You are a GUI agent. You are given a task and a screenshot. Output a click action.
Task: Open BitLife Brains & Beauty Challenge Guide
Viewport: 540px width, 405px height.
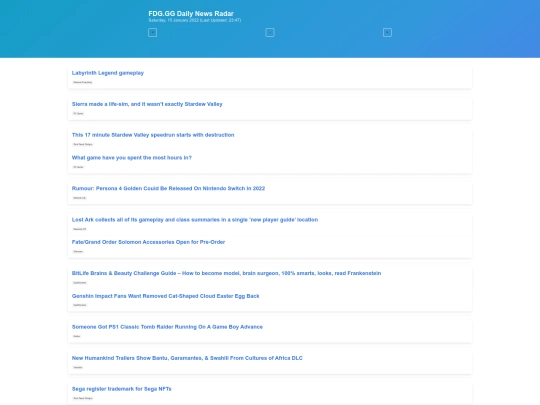point(226,273)
